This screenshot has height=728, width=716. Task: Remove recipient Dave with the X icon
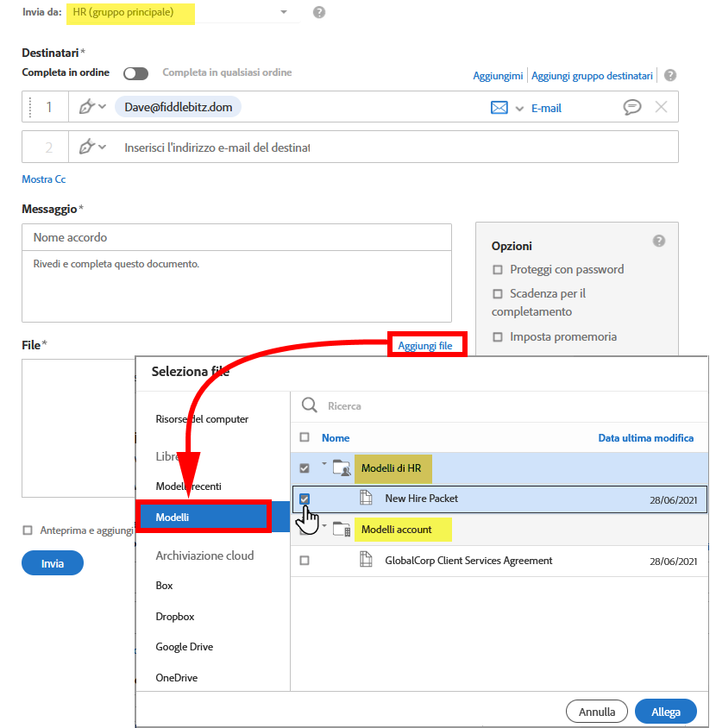(x=661, y=107)
